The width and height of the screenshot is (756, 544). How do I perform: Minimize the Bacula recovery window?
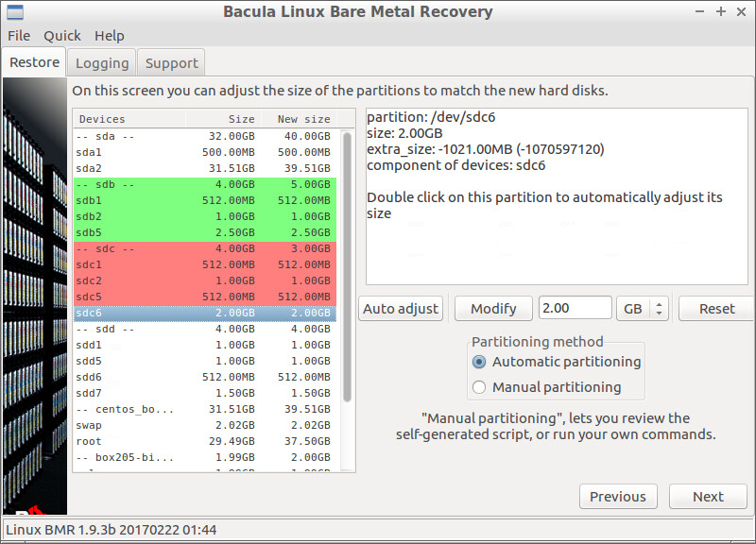click(x=699, y=11)
